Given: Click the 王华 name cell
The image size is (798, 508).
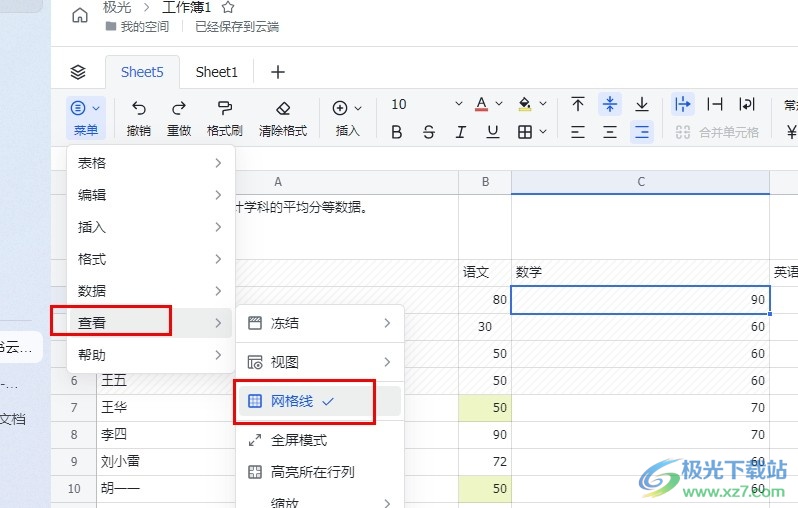Looking at the screenshot, I should [x=165, y=408].
